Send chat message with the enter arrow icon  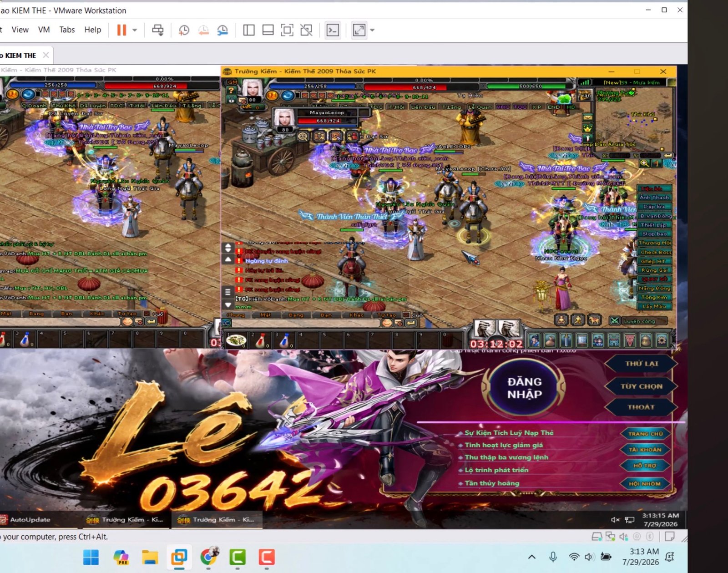[411, 323]
